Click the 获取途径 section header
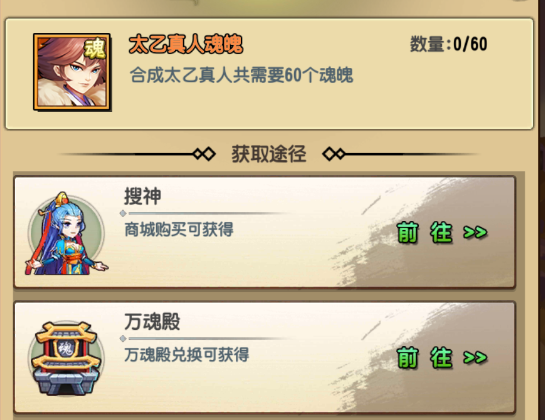 (269, 154)
